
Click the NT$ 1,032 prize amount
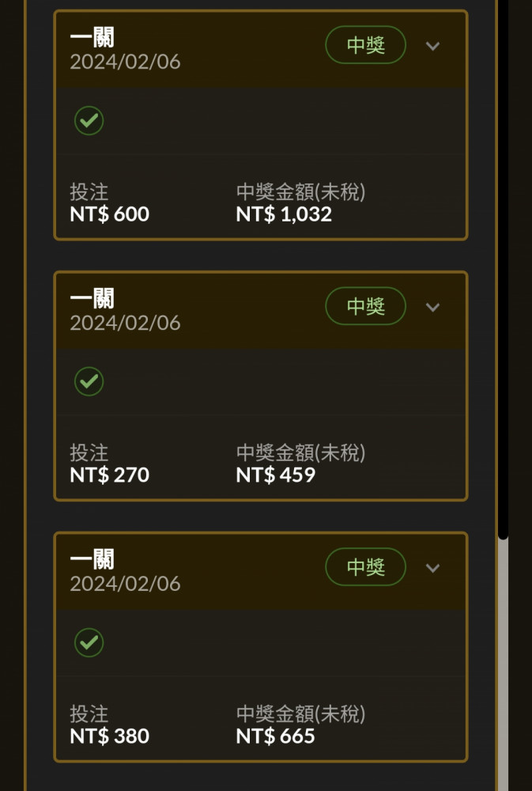284,214
